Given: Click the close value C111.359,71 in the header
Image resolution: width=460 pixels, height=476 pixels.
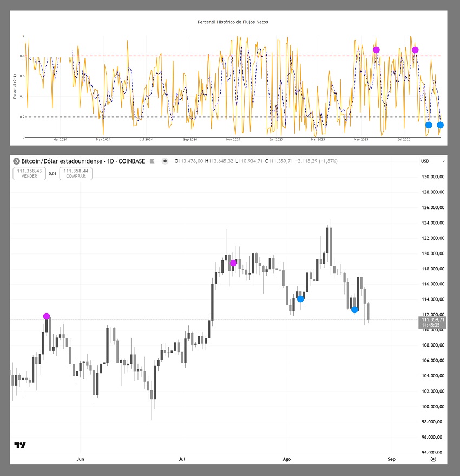Looking at the screenshot, I should [279, 161].
